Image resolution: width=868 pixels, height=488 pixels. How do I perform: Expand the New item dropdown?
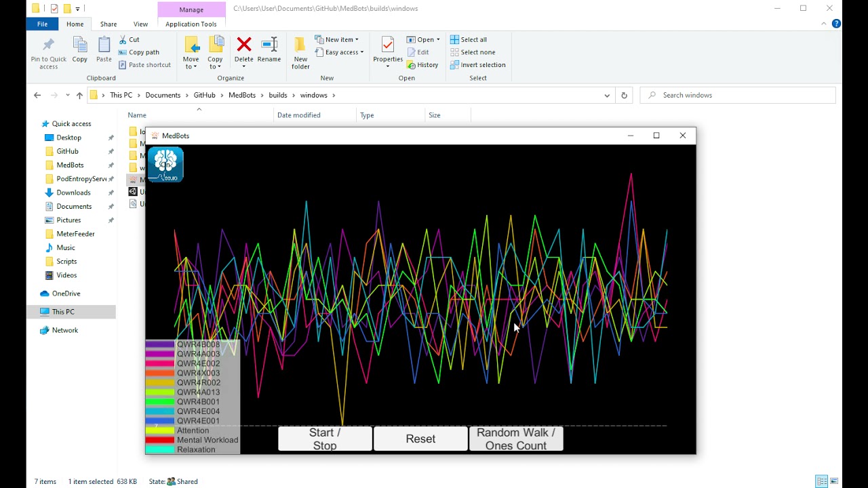pos(336,40)
